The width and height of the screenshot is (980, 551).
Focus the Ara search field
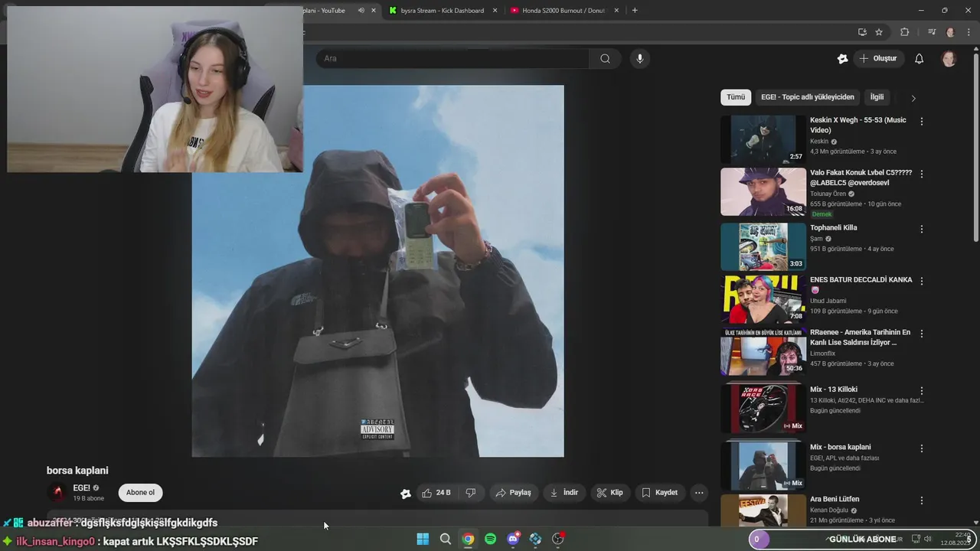point(452,58)
